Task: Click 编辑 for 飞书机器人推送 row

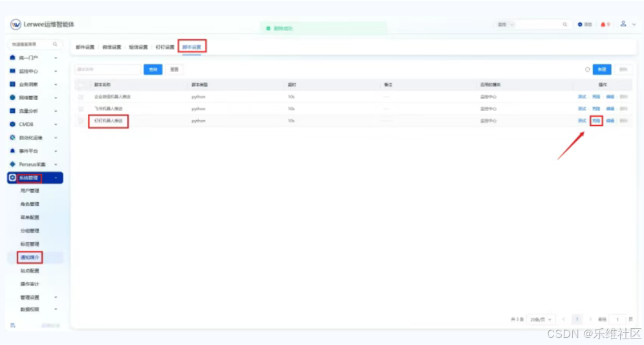Action: [610, 109]
